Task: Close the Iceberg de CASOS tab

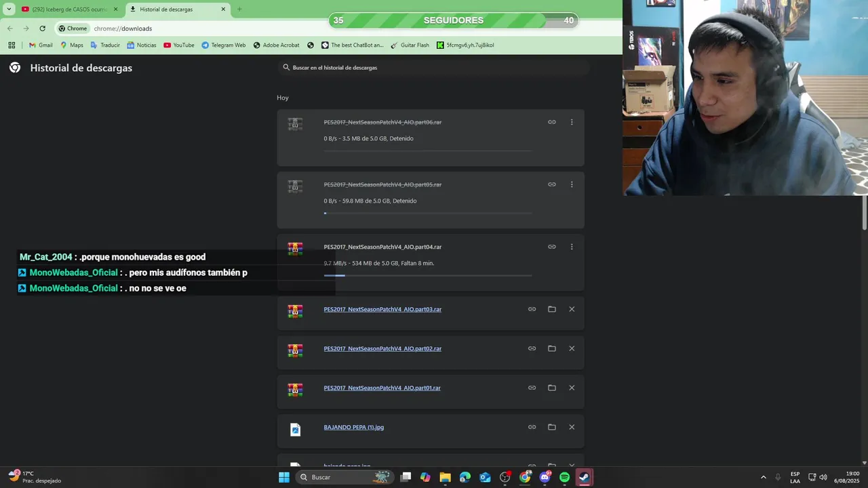Action: coord(115,9)
